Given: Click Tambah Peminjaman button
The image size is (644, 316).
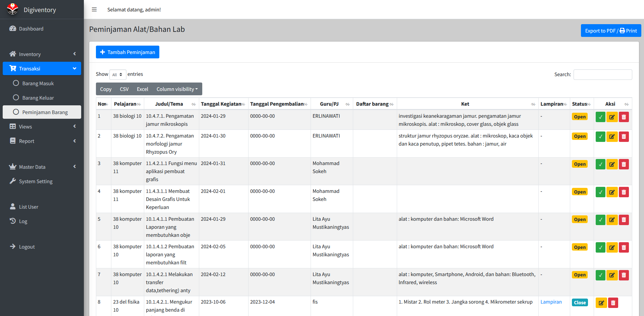Looking at the screenshot, I should (127, 52).
